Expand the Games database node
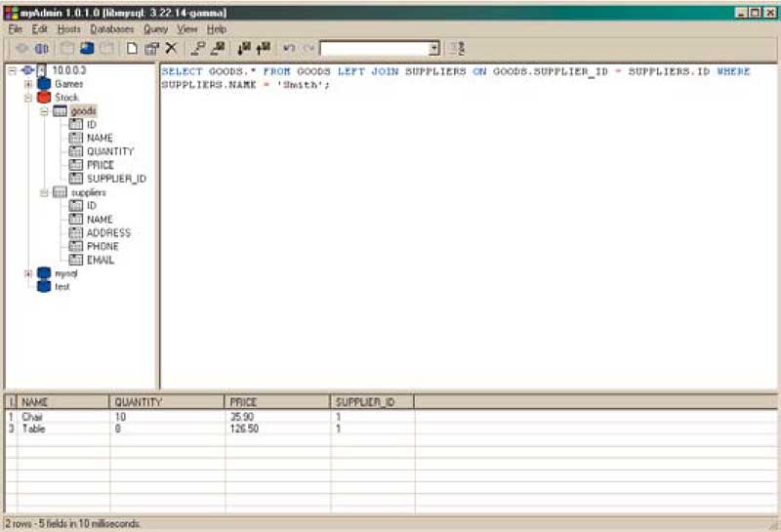The height and width of the screenshot is (532, 781). coord(28,84)
